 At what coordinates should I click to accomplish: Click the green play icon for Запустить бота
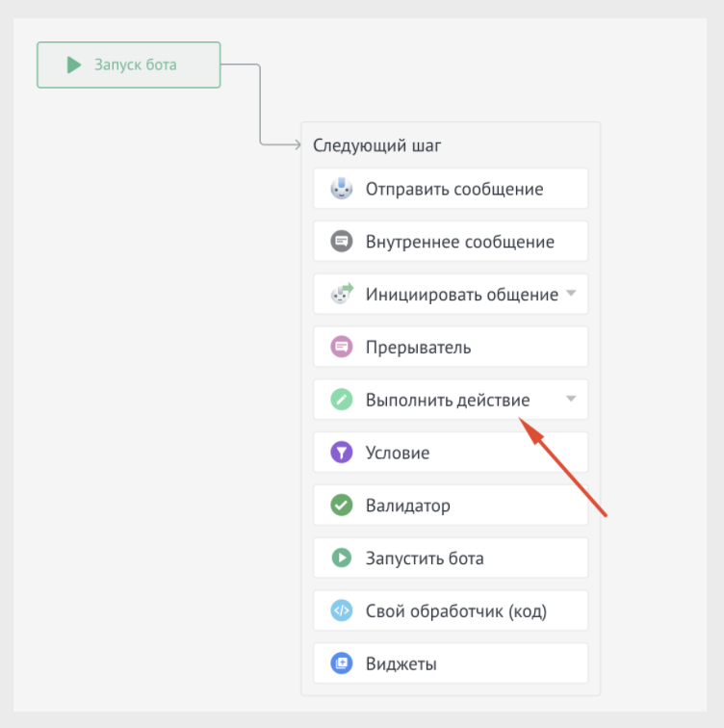(x=342, y=558)
